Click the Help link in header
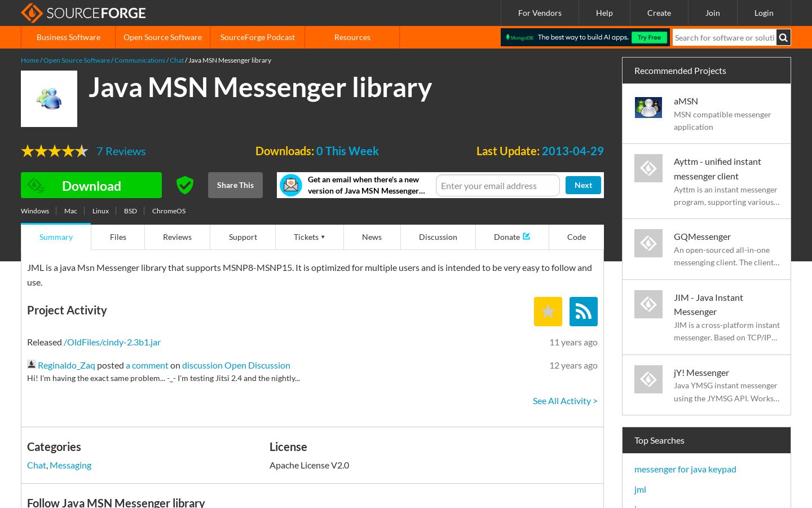The image size is (812, 508). coord(604,13)
